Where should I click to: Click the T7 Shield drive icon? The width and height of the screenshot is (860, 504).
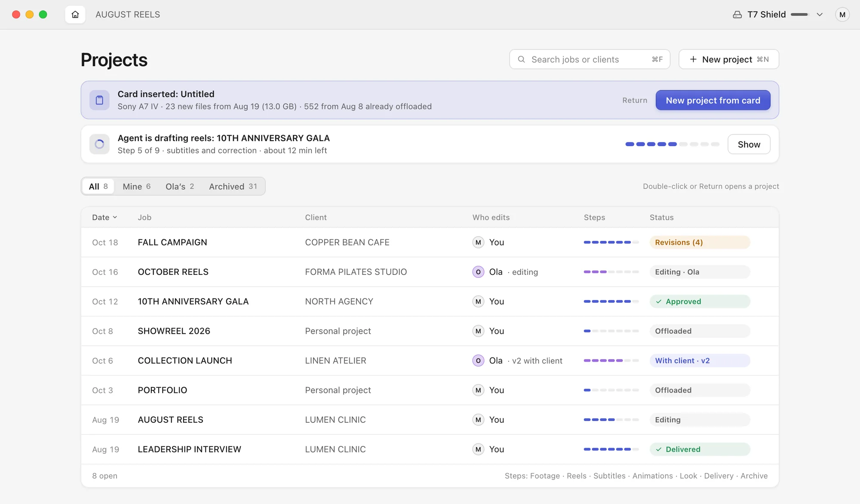click(737, 15)
